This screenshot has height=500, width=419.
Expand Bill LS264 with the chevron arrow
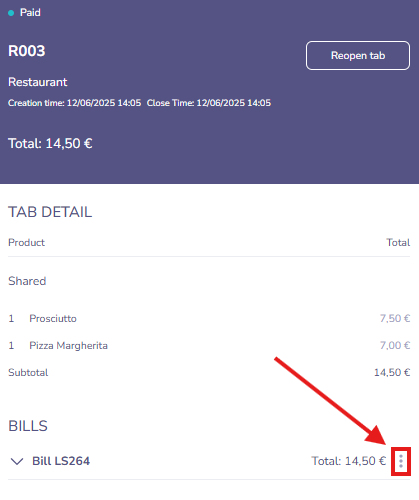click(x=17, y=461)
